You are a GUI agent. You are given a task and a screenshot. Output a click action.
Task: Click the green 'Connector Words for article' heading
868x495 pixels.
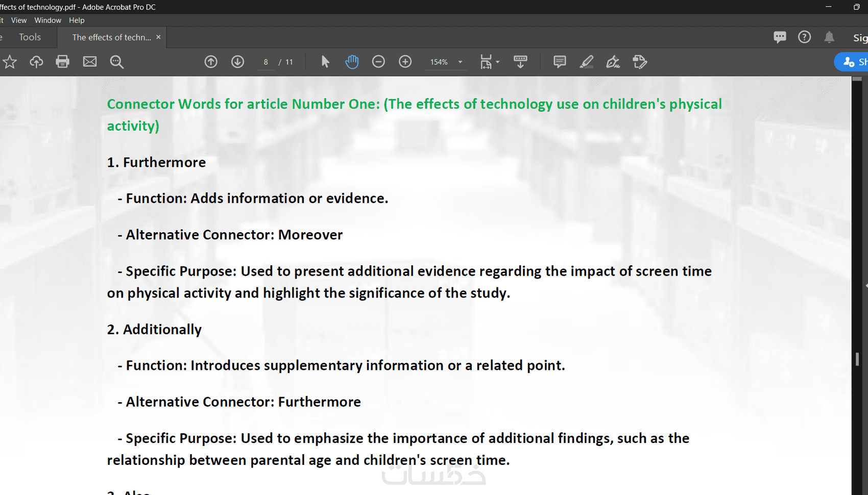[414, 115]
